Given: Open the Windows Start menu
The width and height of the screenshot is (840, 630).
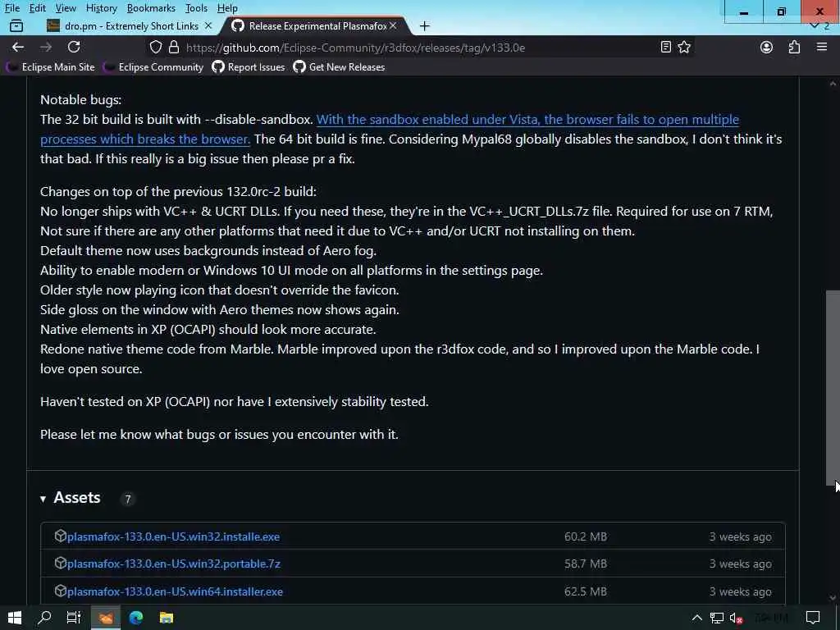Looking at the screenshot, I should (x=15, y=618).
